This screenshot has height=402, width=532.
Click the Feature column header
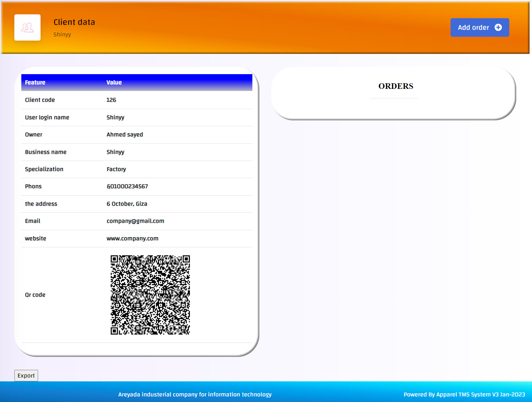coord(35,83)
